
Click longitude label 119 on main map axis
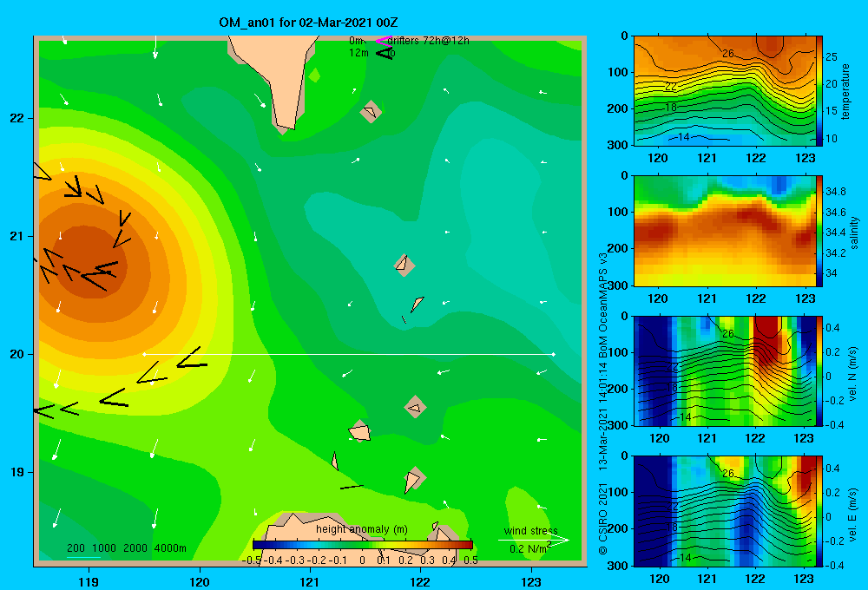tap(89, 581)
